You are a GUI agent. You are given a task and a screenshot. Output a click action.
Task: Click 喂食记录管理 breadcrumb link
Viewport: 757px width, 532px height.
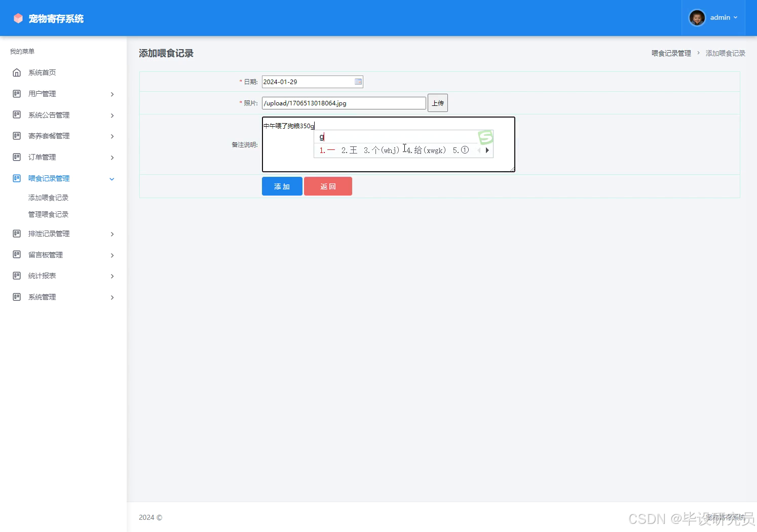tap(671, 53)
